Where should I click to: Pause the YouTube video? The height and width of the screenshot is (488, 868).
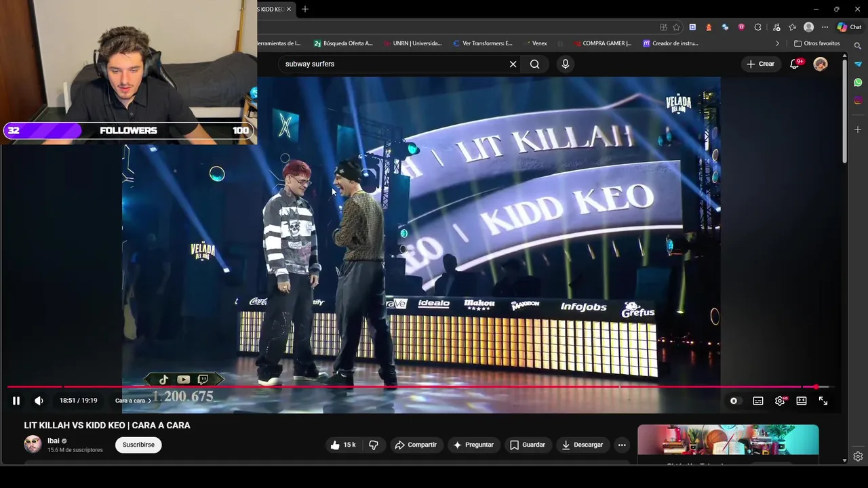pyautogui.click(x=16, y=401)
